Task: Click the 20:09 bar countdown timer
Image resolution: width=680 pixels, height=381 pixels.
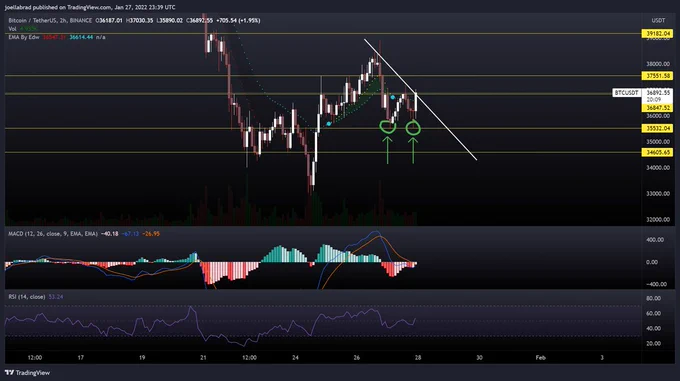Action: pyautogui.click(x=654, y=100)
